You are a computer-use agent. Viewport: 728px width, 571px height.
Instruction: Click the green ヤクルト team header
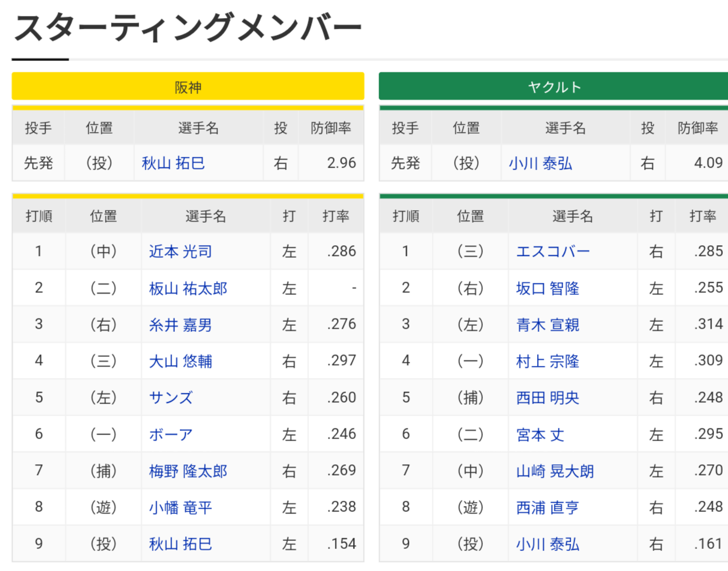click(x=554, y=86)
